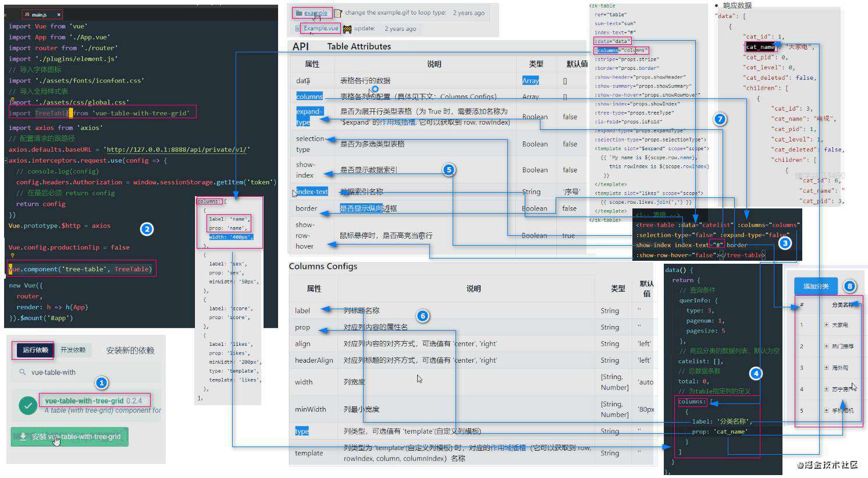
Task: Click the '#' column header in category table
Action: (x=802, y=304)
